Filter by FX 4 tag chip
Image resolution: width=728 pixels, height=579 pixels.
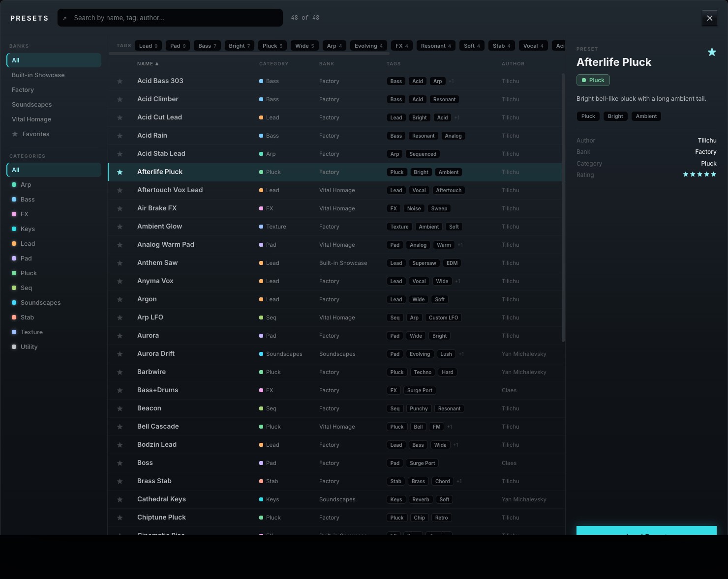coord(402,46)
